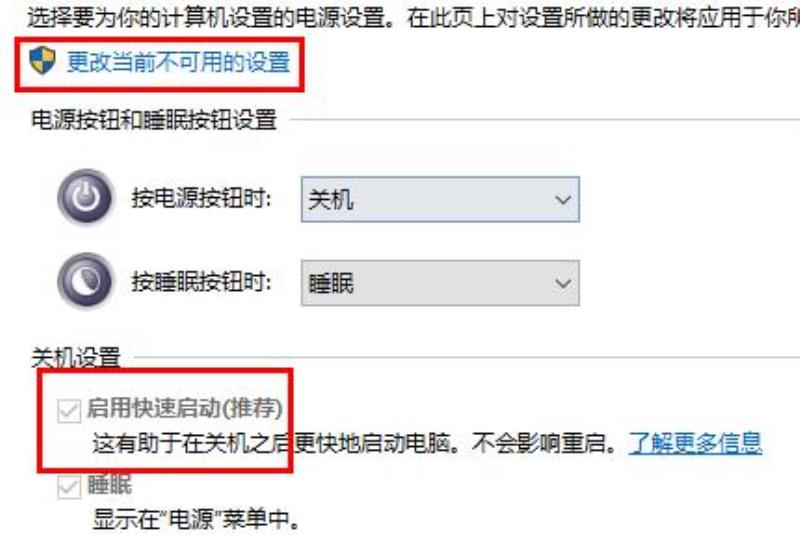Click the 按电源按钮时 label
The height and width of the screenshot is (539, 800).
[x=202, y=198]
